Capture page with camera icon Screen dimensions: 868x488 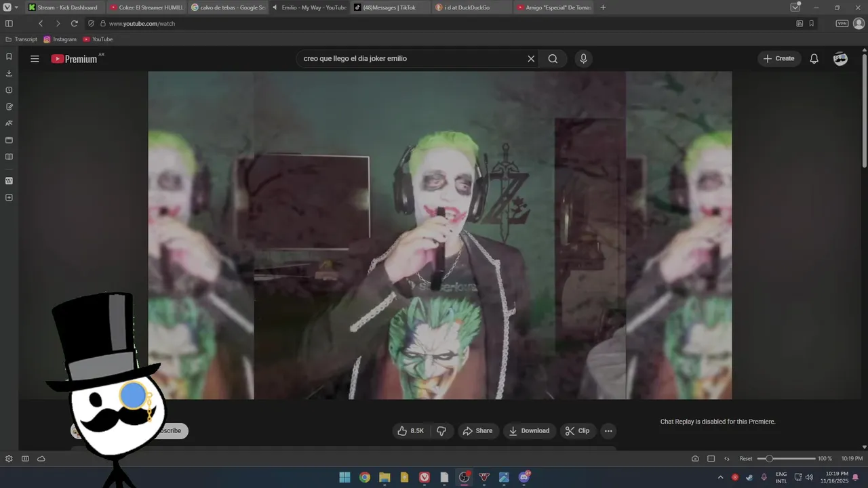point(695,459)
